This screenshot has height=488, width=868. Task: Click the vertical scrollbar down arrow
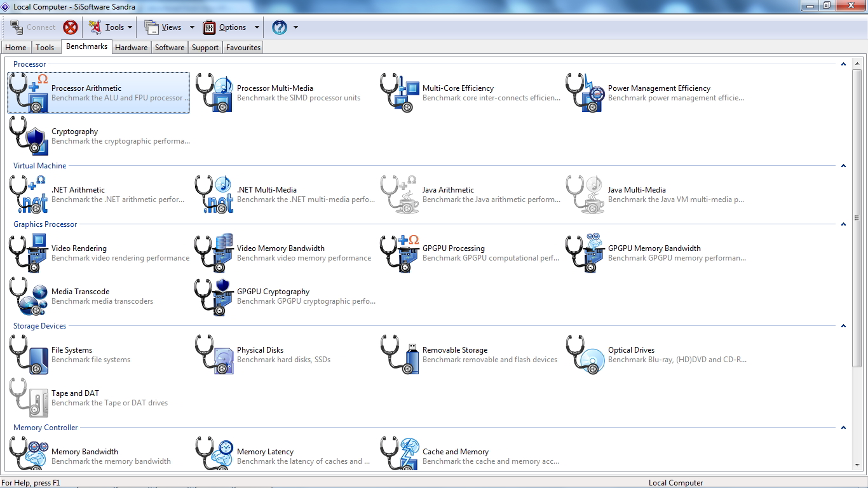pos(857,465)
